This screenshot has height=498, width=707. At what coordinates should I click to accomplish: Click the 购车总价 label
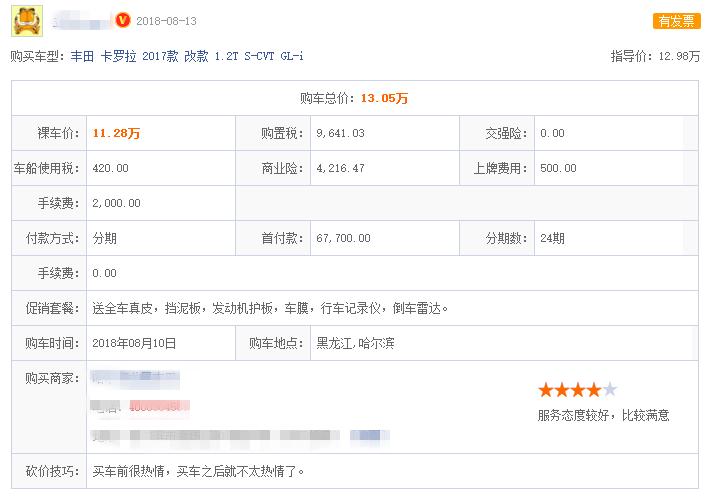point(327,98)
